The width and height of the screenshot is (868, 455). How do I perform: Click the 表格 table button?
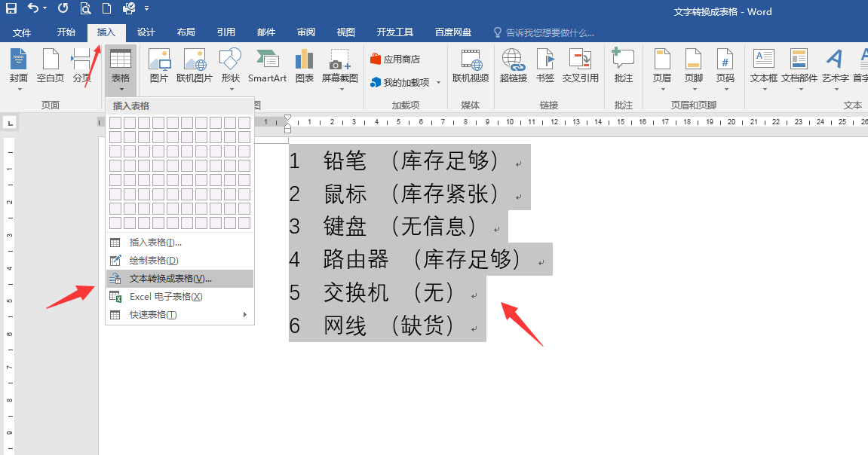coord(121,69)
